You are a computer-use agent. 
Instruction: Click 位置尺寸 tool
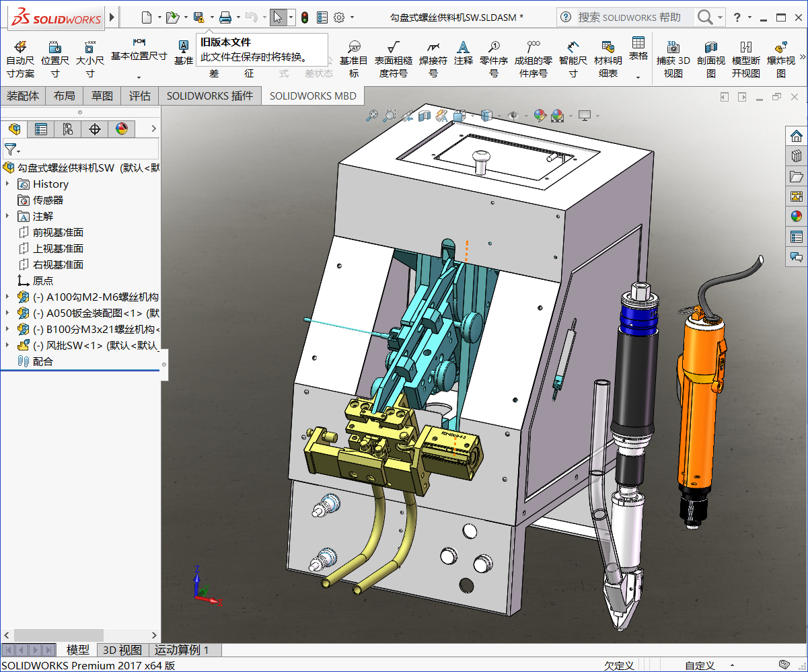55,59
